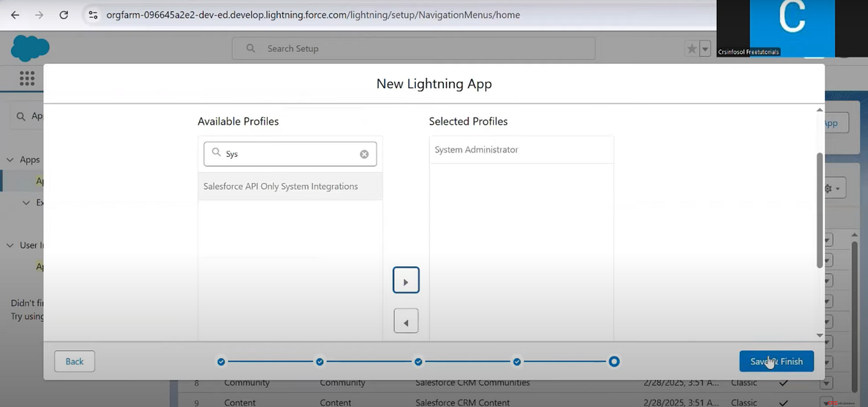Click 'Salesforce CRM Communities' description cell
The height and width of the screenshot is (407, 868).
tap(472, 383)
